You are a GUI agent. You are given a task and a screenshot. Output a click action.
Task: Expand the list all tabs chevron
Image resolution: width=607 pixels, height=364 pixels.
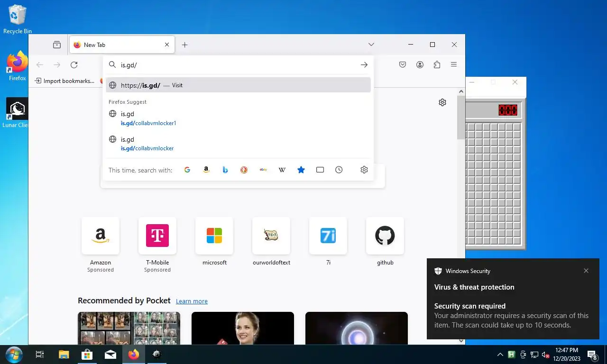click(x=371, y=45)
